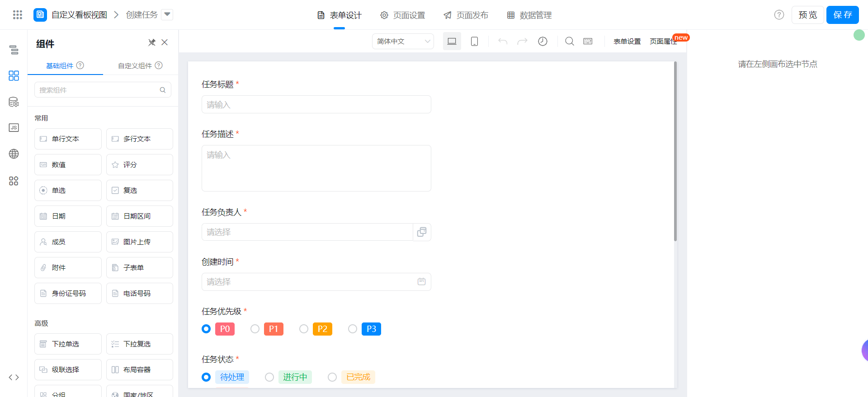Screen dimensions: 868x397
Task: Select the P3 priority radio
Action: tap(353, 329)
